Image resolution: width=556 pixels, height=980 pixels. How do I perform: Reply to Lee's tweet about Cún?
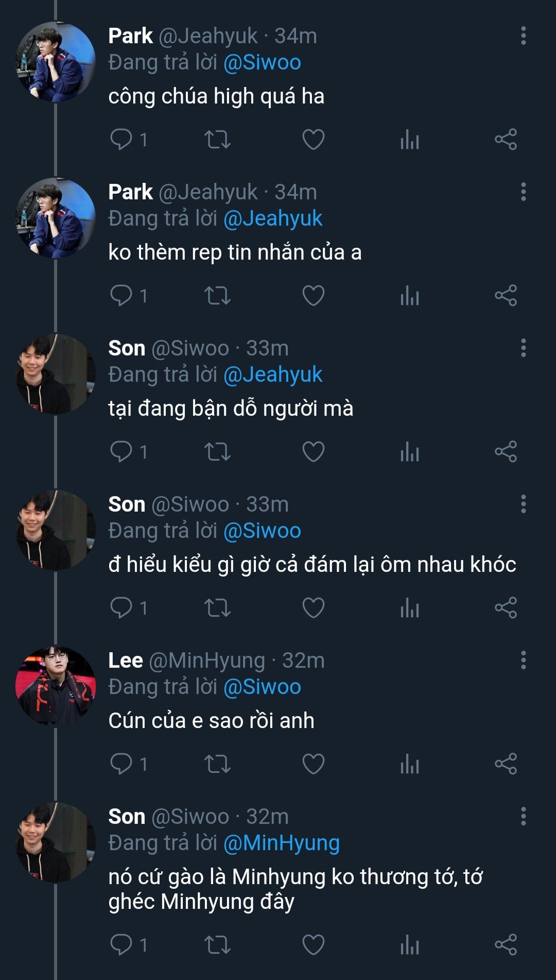coord(121,764)
